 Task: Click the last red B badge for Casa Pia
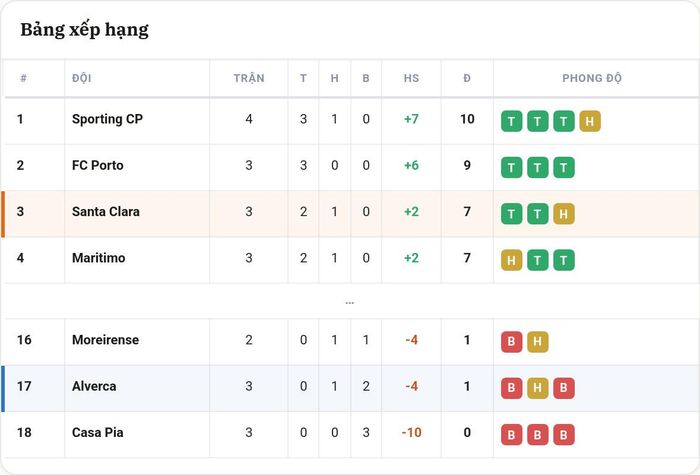pyautogui.click(x=563, y=434)
